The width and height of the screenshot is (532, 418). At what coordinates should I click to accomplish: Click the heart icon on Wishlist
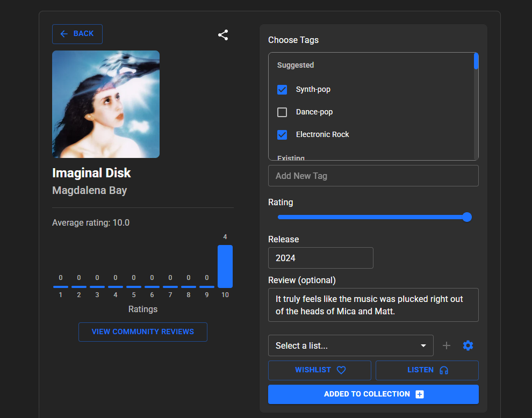(341, 370)
